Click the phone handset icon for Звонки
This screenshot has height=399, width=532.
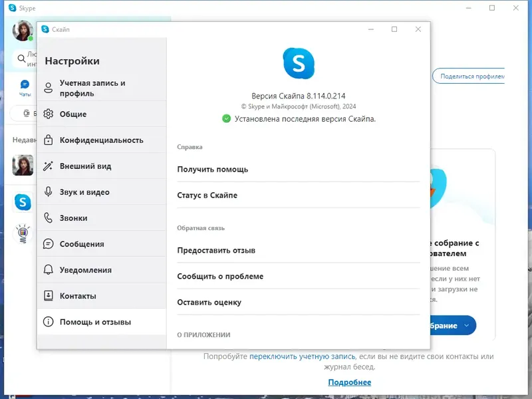pyautogui.click(x=48, y=218)
